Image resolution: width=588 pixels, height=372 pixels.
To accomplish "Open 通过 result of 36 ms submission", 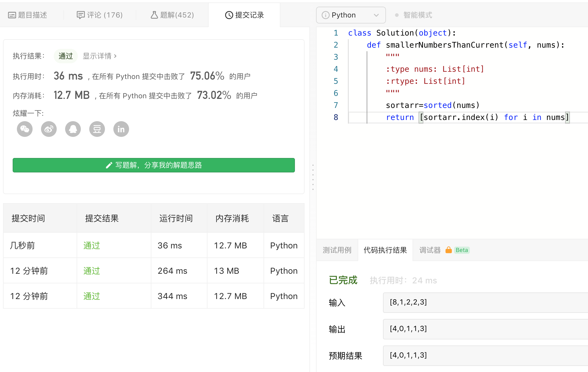I will point(92,245).
